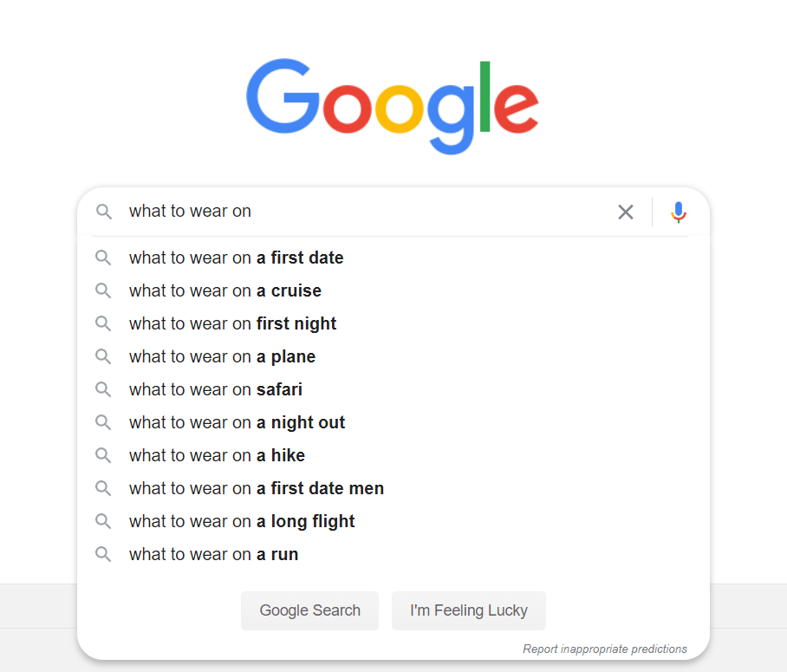Select 'what to wear on a first date men'

click(393, 488)
